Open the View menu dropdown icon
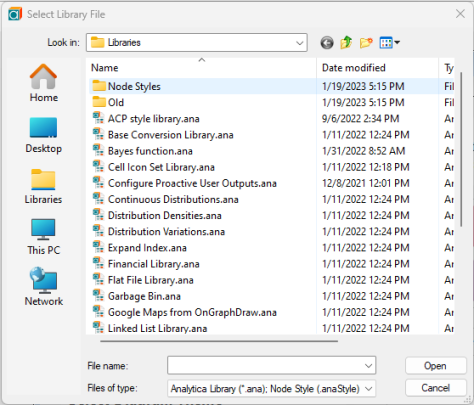This screenshot has height=405, width=474. pos(390,43)
